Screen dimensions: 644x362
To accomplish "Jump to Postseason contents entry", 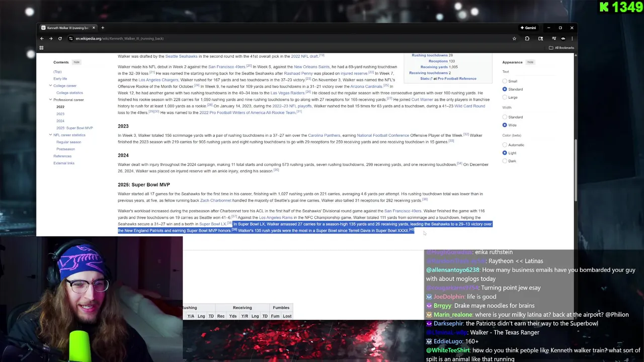I will click(65, 149).
